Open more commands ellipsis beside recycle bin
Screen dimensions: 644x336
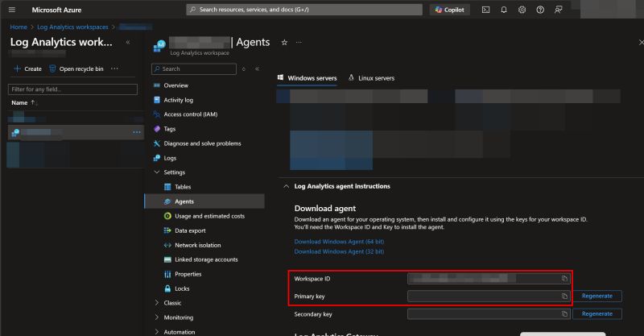coord(114,68)
